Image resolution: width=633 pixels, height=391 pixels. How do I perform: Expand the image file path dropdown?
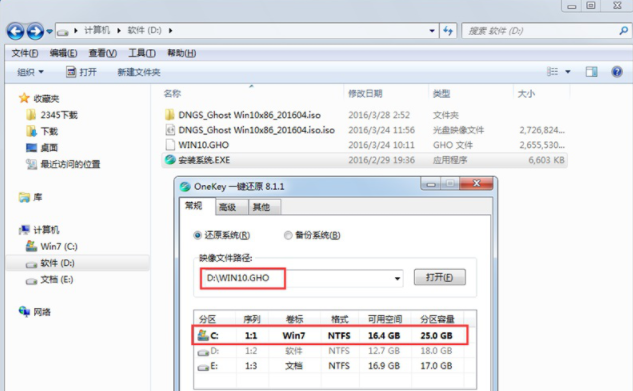[x=397, y=278]
